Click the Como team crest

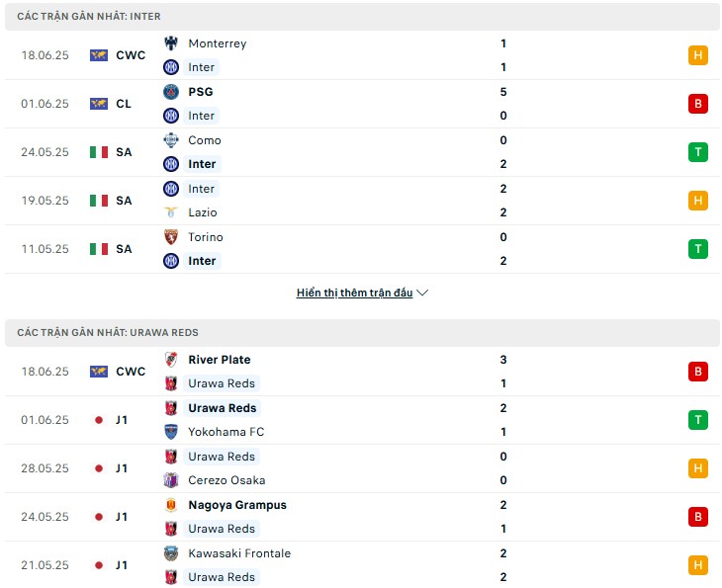click(x=171, y=140)
